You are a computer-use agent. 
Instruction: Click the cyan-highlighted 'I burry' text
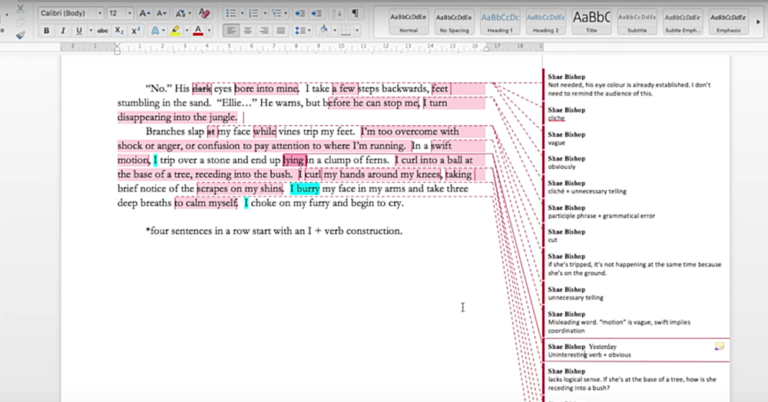[x=305, y=189]
